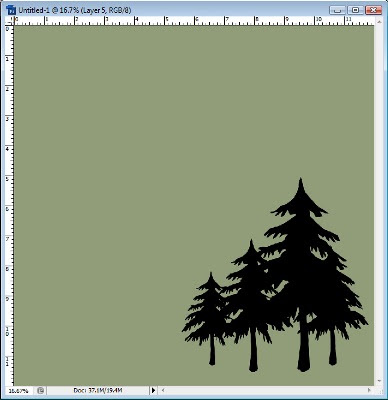
Task: Open the status bar info arrow menu
Action: point(153,390)
